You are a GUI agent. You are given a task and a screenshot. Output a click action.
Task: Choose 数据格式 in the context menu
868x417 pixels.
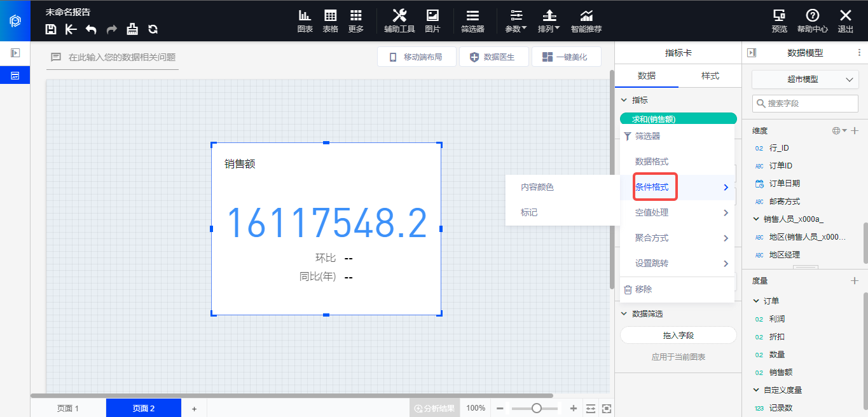677,161
